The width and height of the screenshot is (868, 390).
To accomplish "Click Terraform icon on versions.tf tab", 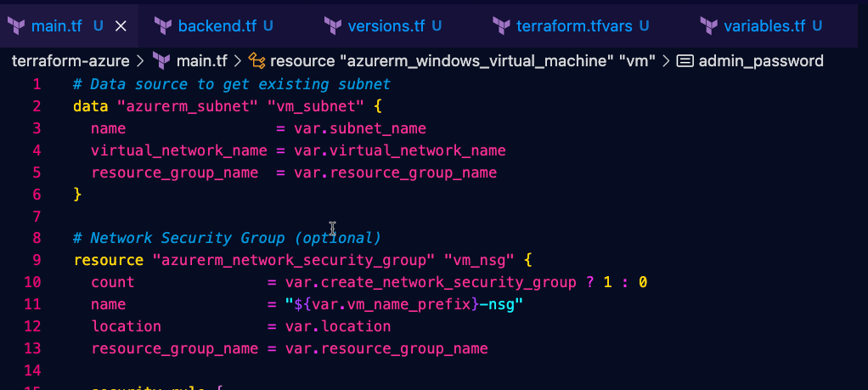I will 333,25.
